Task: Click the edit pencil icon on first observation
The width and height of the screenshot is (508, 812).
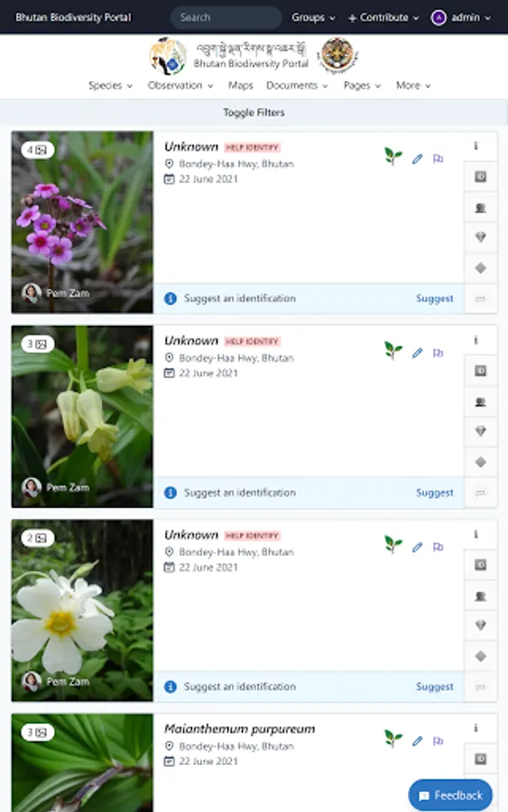Action: 418,159
